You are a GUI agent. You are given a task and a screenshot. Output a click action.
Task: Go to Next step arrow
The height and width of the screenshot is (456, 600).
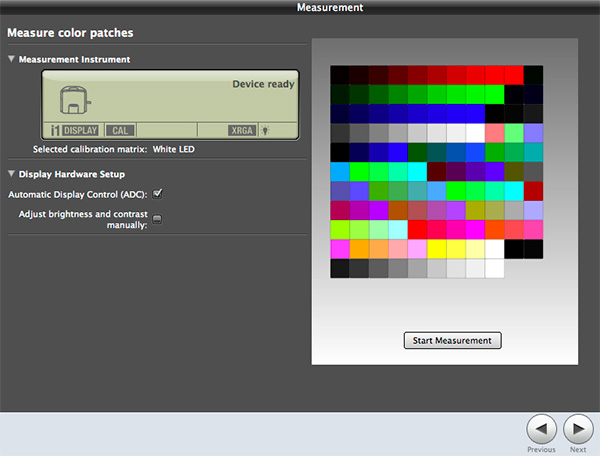tap(577, 429)
